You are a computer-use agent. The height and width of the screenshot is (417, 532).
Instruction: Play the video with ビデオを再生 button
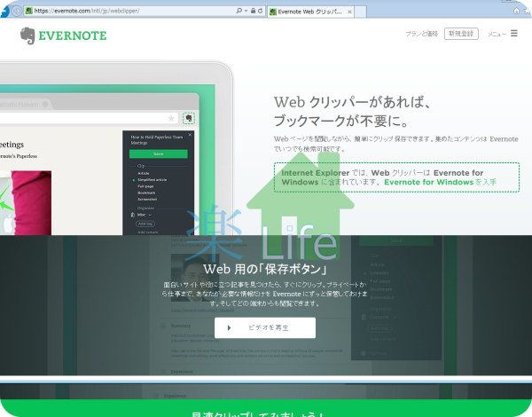(265, 327)
